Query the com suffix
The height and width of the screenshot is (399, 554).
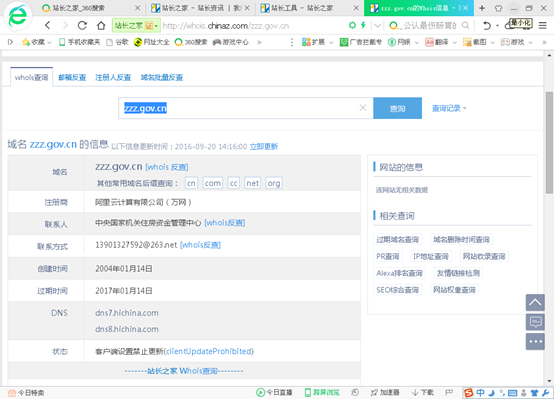pyautogui.click(x=213, y=183)
